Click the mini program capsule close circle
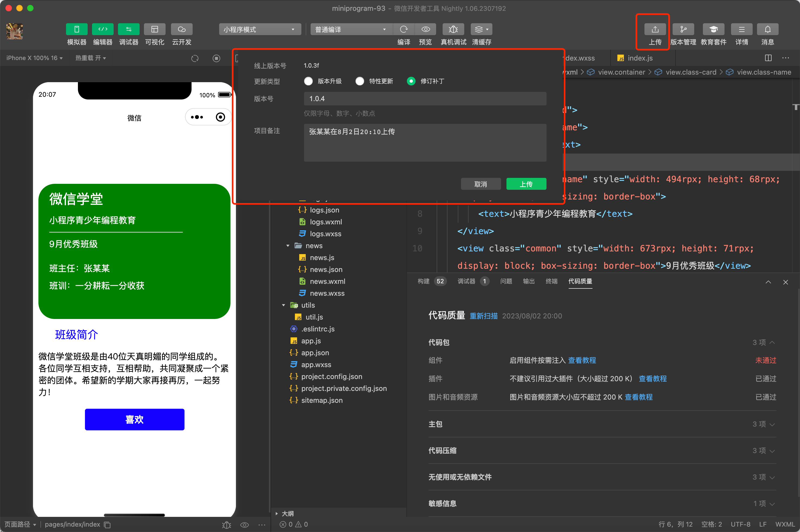Image resolution: width=800 pixels, height=532 pixels. pyautogui.click(x=220, y=117)
